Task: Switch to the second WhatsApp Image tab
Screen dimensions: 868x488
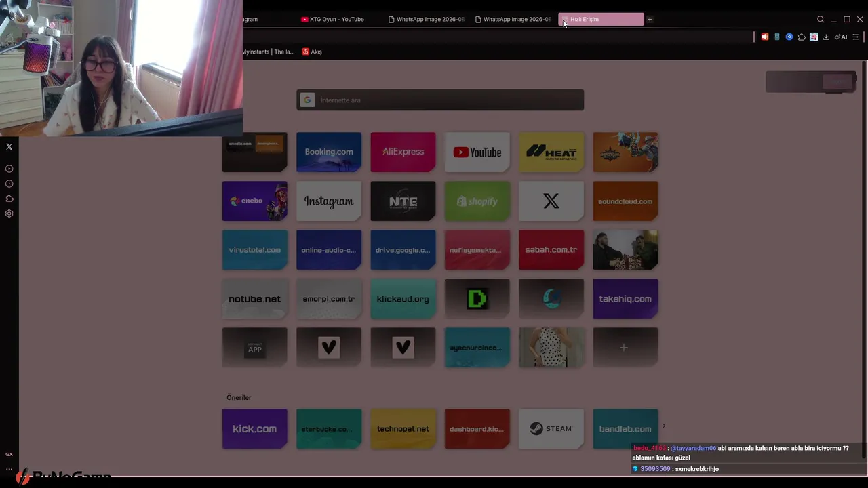Action: pyautogui.click(x=513, y=19)
